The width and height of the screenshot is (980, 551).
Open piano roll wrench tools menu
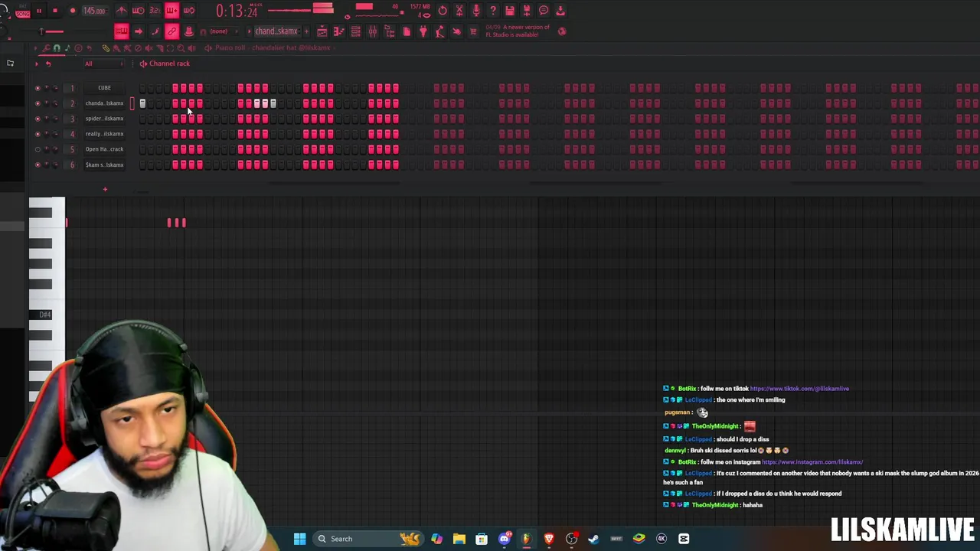[46, 48]
